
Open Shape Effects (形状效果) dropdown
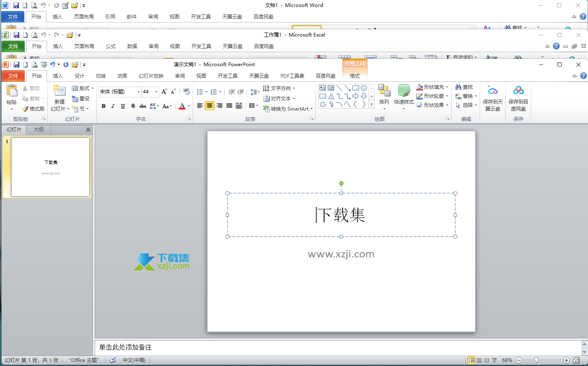[432, 105]
